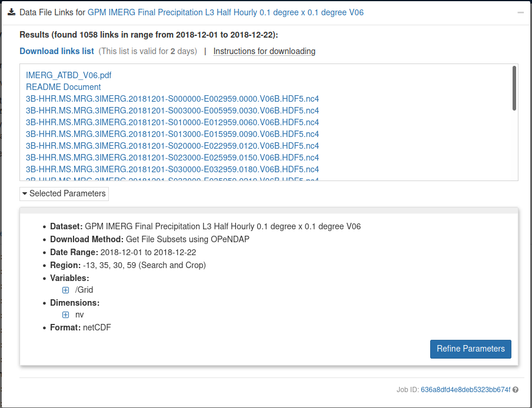The width and height of the screenshot is (532, 408).
Task: Open file link S030000-E032959.0180
Action: 172,169
